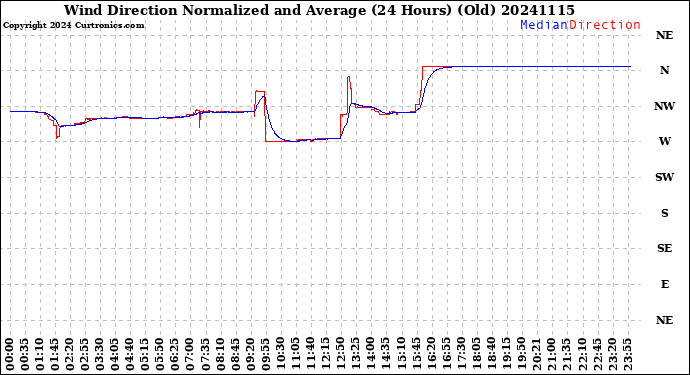Screen dimensions: 690x375
Task: Click the top NE axis label
Action: pos(664,35)
